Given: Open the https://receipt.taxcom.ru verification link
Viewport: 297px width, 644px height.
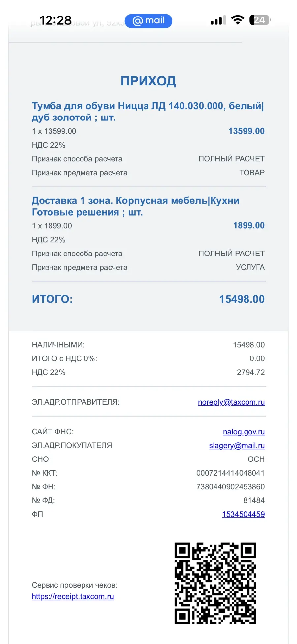Looking at the screenshot, I should 73,596.
